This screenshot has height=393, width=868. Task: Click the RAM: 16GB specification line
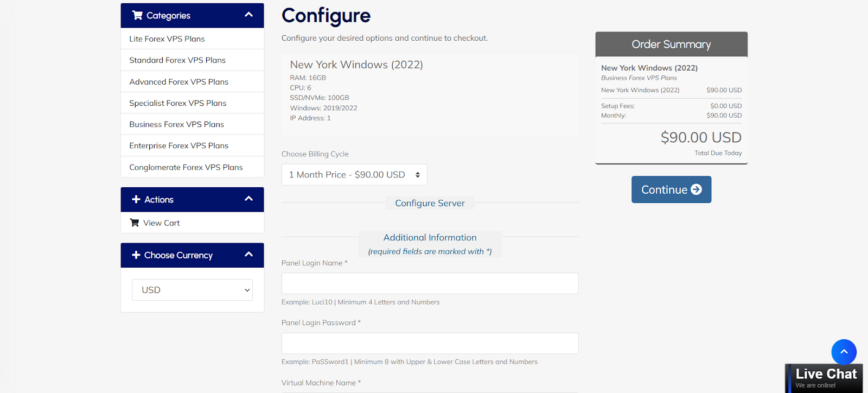(308, 78)
